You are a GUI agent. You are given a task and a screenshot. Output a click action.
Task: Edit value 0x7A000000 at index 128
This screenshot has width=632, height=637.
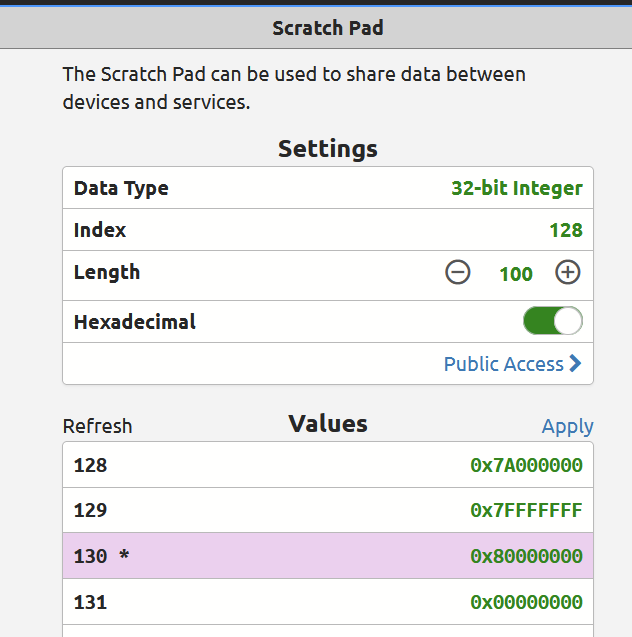[x=526, y=465]
